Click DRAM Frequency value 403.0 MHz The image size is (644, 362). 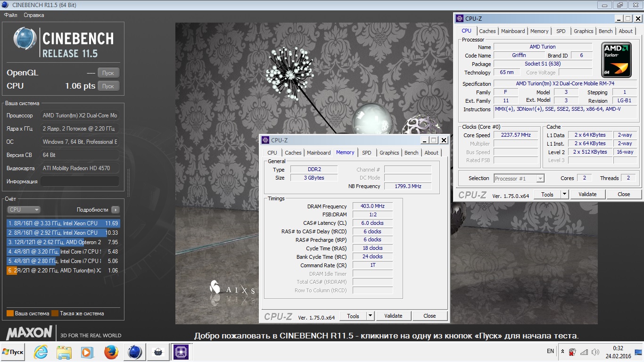(x=372, y=206)
